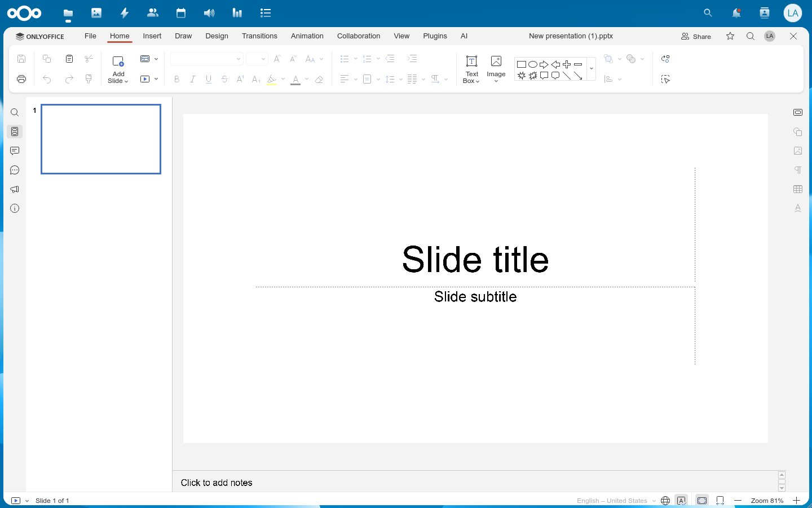Undo the last action
812x508 pixels.
click(x=47, y=79)
